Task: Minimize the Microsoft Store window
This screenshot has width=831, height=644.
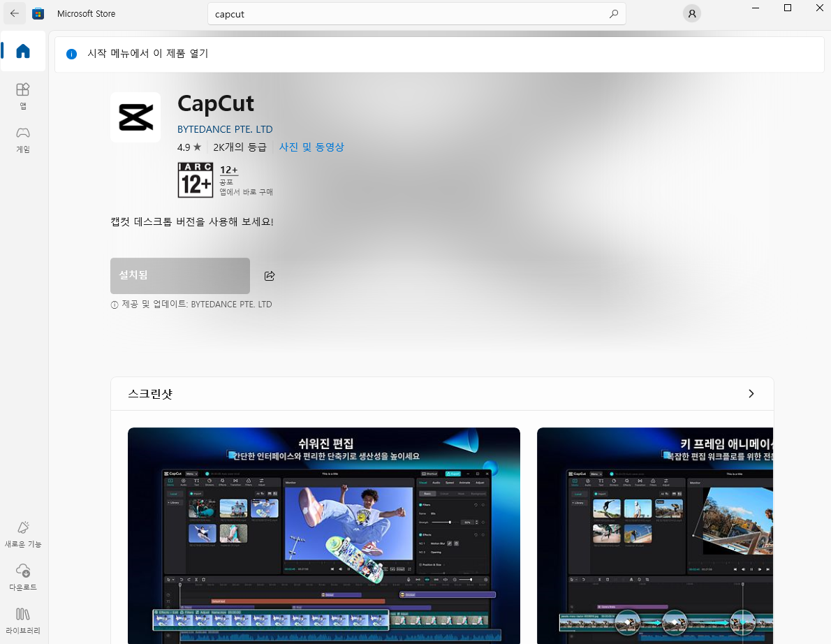Action: [x=756, y=8]
